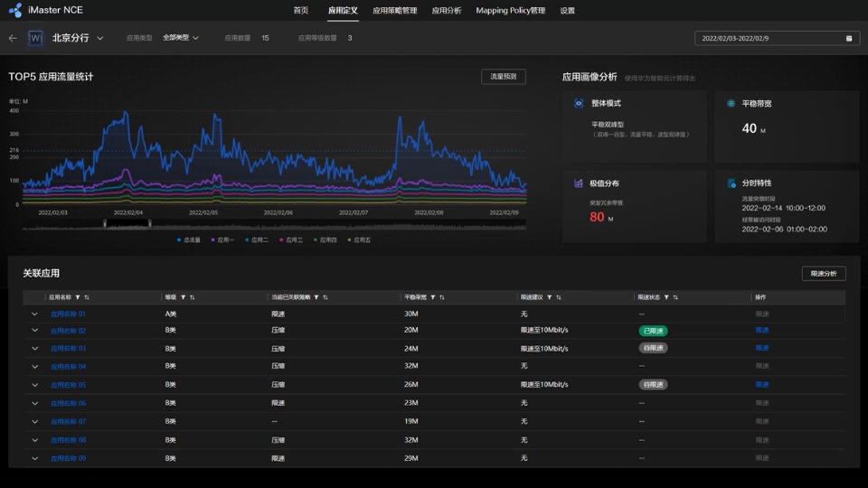
Task: Click the 整体模式 card icon
Action: pos(579,104)
